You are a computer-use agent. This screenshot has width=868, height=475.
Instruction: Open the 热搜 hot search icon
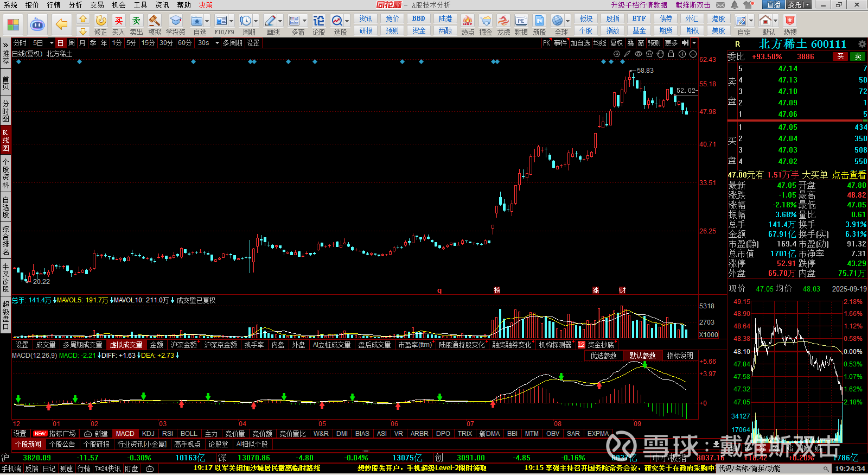click(x=790, y=21)
